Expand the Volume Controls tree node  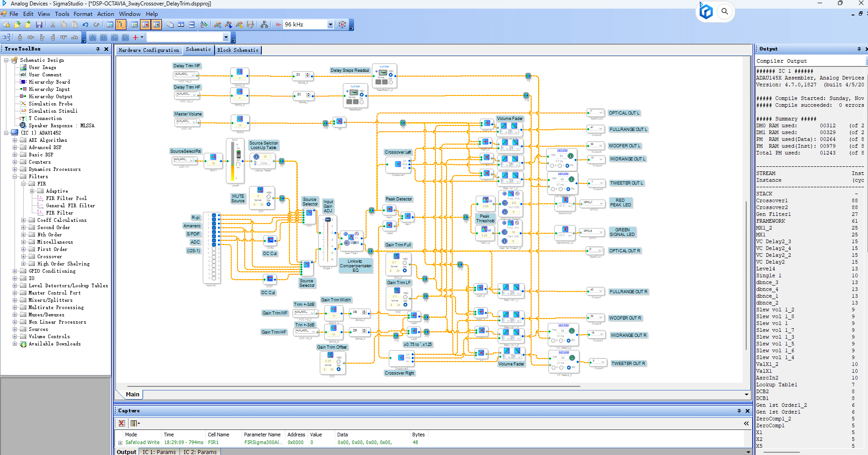(x=15, y=336)
